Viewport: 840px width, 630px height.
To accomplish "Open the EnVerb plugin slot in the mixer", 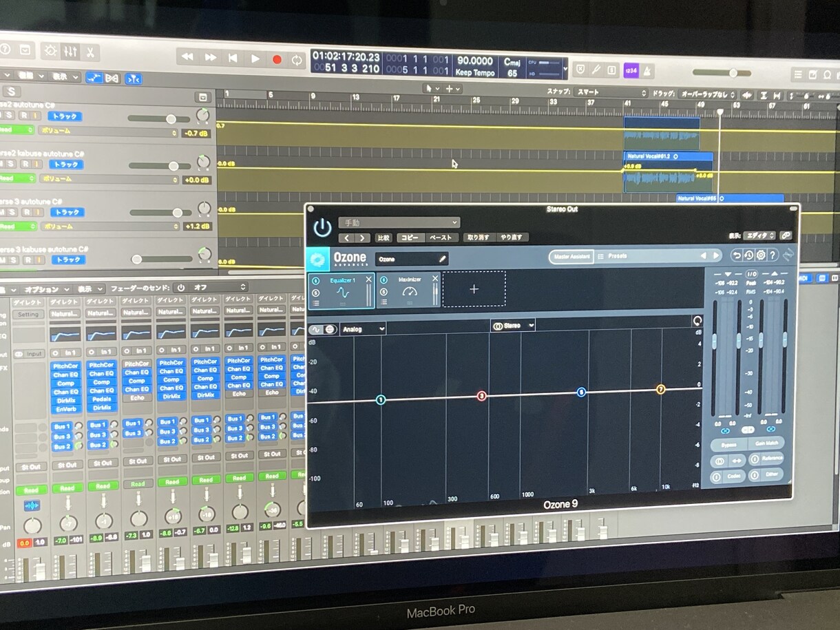I will pyautogui.click(x=67, y=409).
